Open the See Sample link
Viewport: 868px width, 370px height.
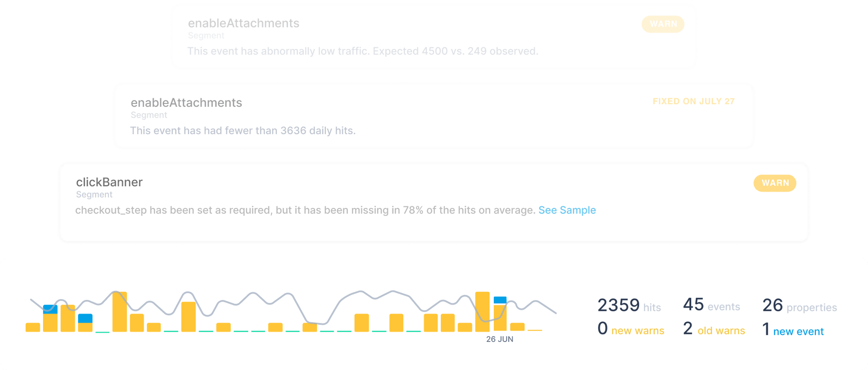click(567, 210)
